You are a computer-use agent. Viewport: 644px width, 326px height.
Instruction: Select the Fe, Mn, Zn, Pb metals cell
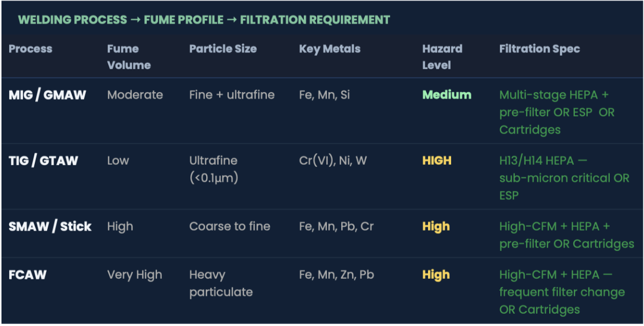point(336,275)
